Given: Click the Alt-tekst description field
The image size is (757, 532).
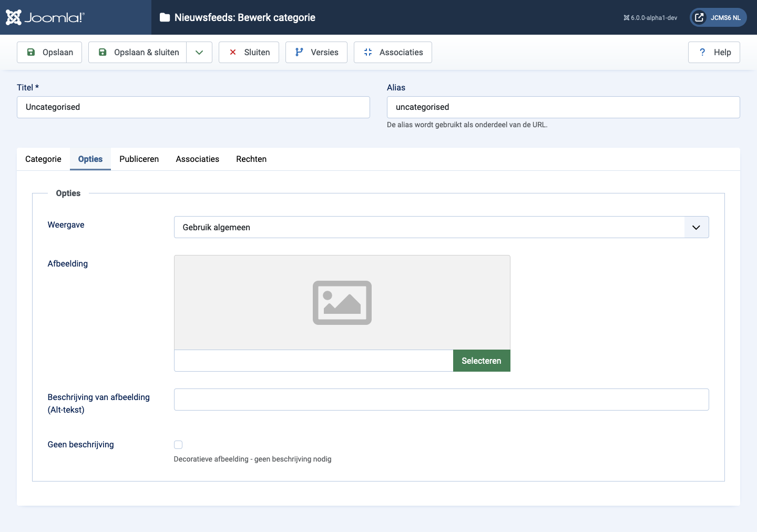Looking at the screenshot, I should [x=442, y=400].
